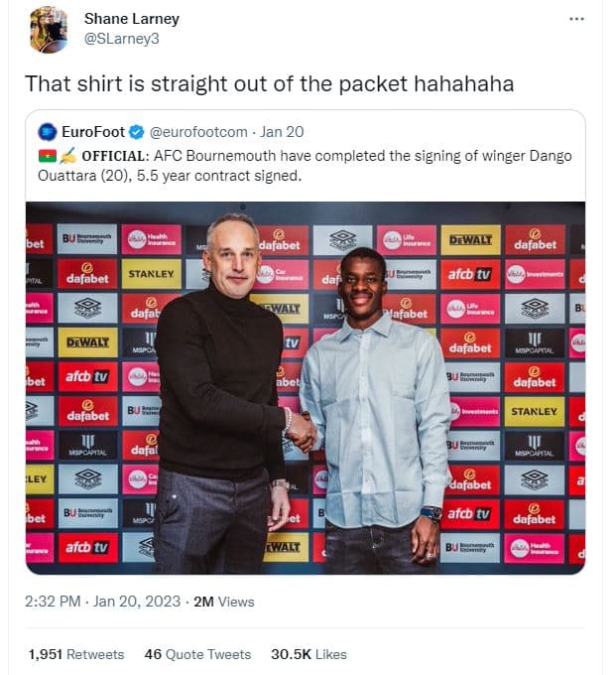The image size is (616, 675).
Task: Open the quoted tweet's Jan 20 date
Action: 282,132
